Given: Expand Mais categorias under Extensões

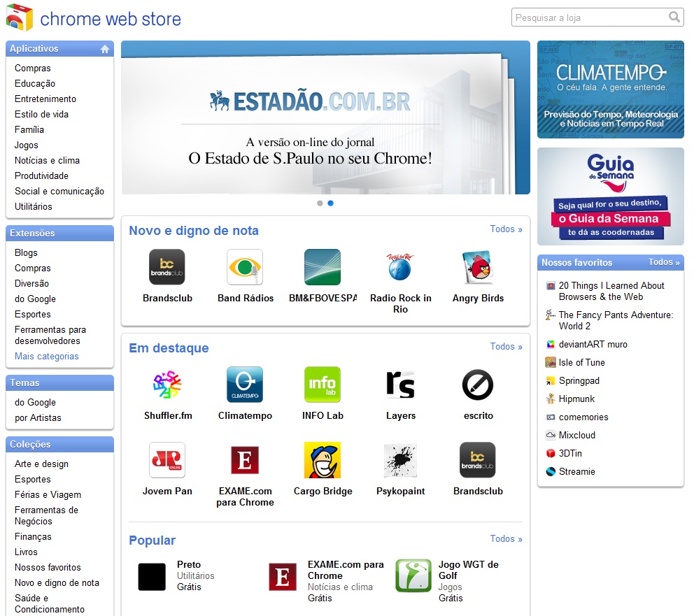Looking at the screenshot, I should pos(45,357).
